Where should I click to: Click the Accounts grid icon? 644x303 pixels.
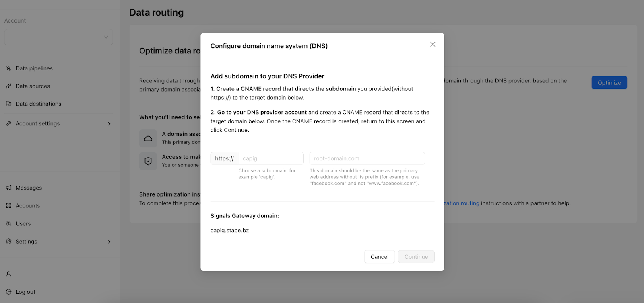point(8,205)
